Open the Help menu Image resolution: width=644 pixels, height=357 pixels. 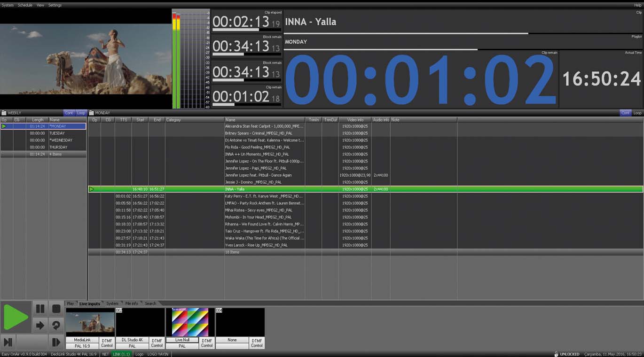click(637, 5)
